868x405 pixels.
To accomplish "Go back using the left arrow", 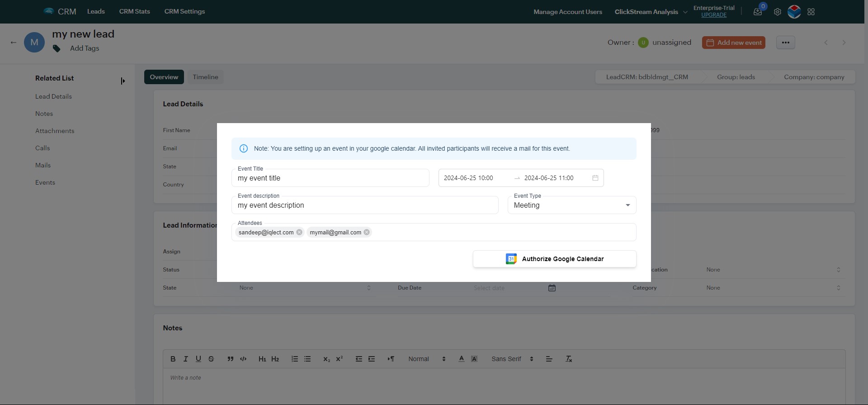I will 14,43.
